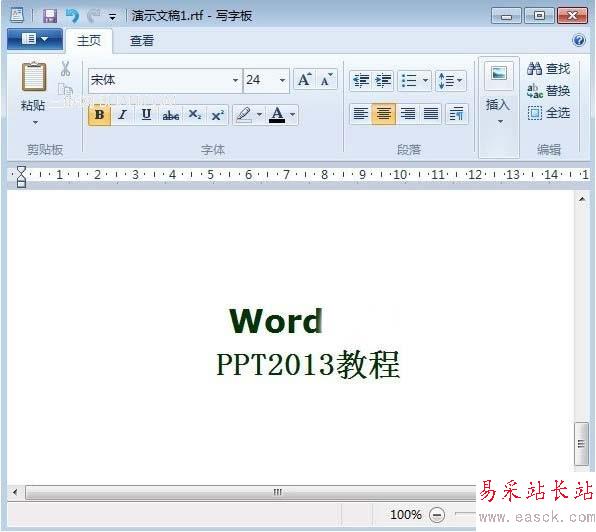Image resolution: width=596 pixels, height=532 pixels.
Task: Expand font color dropdown arrow
Action: [292, 114]
